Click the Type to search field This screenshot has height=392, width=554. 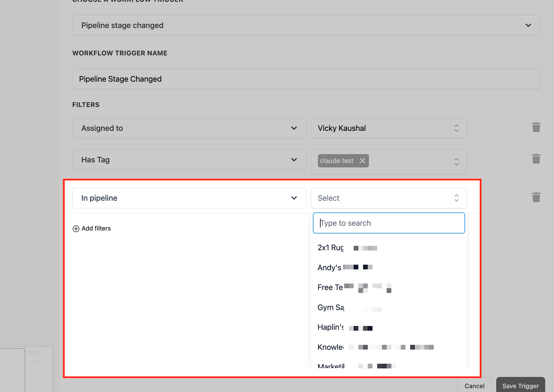point(389,223)
